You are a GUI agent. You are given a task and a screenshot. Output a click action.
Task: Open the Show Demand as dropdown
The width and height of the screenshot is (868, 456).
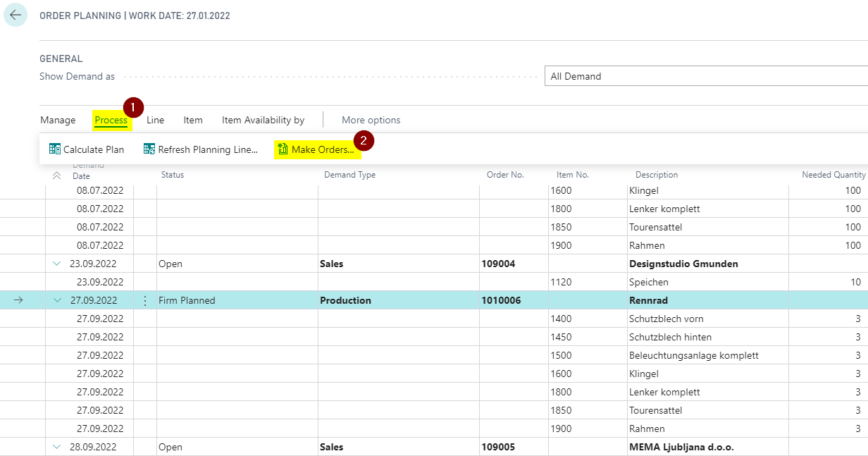point(705,76)
